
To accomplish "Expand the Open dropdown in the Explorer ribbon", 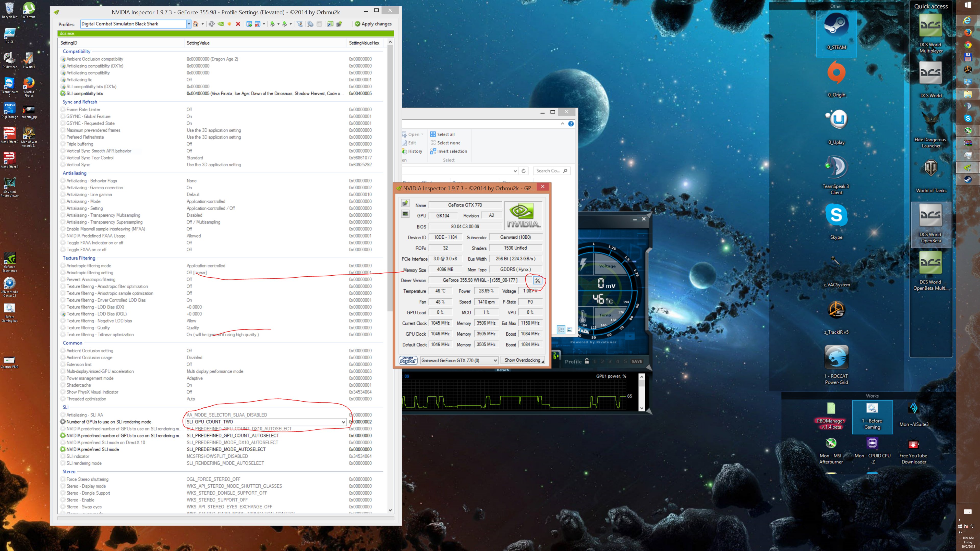I will (422, 134).
